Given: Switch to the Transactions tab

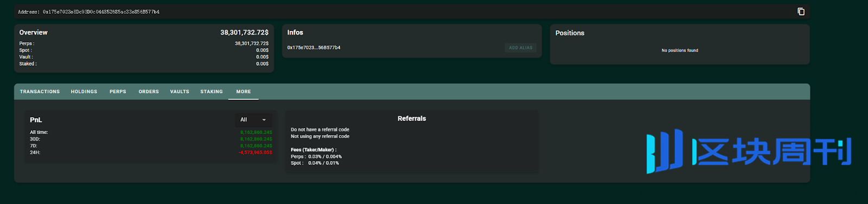Looking at the screenshot, I should click(40, 92).
